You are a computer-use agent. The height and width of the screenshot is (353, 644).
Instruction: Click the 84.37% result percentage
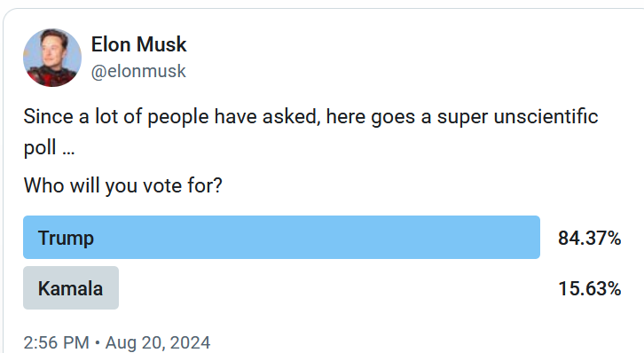[589, 238]
